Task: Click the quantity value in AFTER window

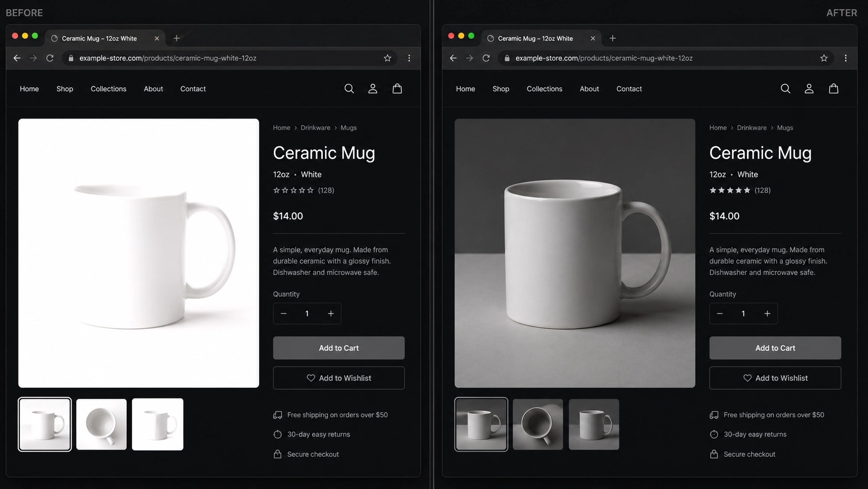Action: tap(743, 313)
